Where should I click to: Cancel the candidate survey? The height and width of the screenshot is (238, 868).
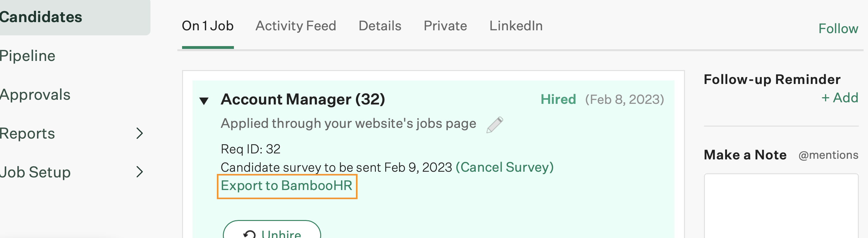[505, 167]
